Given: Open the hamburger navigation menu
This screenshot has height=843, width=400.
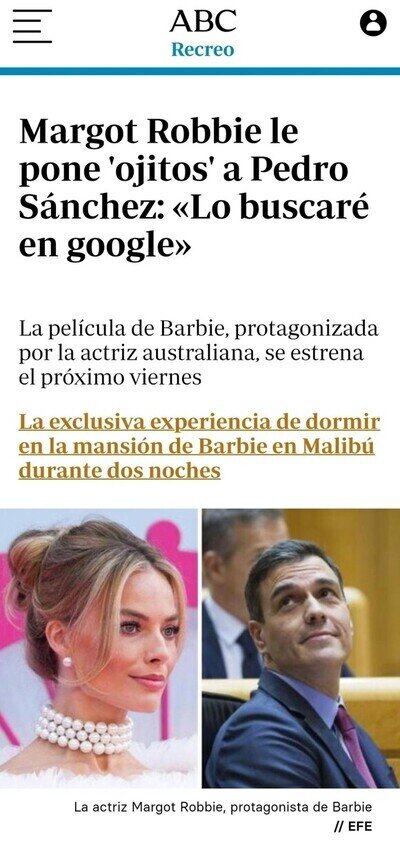Looking at the screenshot, I should click(x=32, y=26).
